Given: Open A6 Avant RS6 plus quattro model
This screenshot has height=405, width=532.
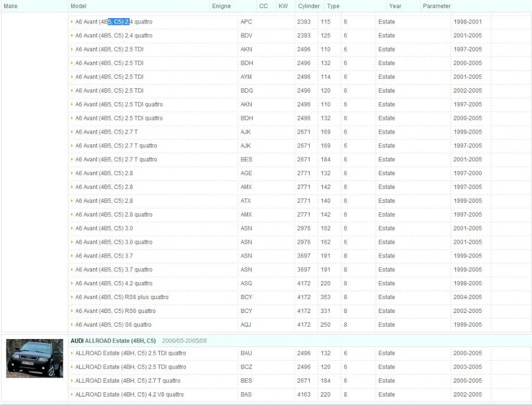Looking at the screenshot, I should [122, 297].
